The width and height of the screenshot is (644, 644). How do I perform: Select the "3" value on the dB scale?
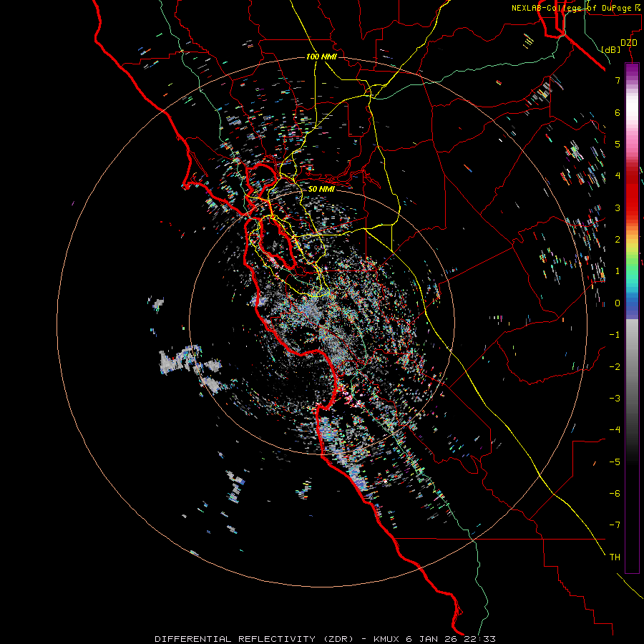[618, 208]
